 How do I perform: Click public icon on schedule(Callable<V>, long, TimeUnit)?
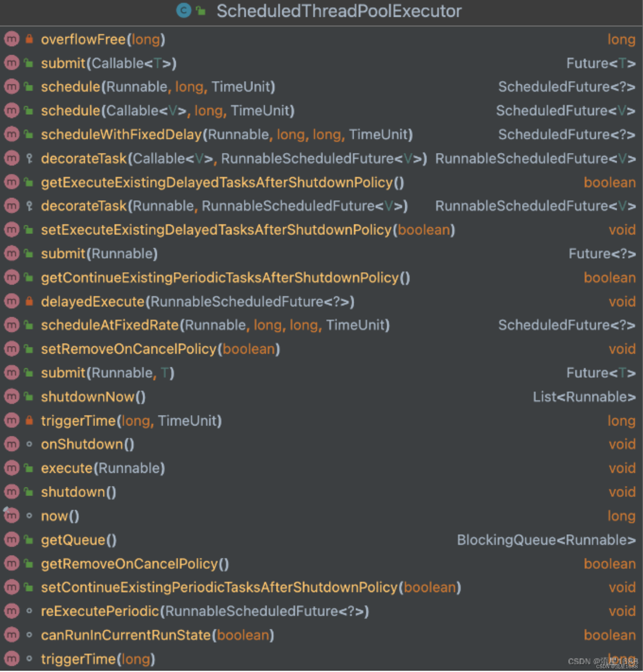tap(29, 111)
